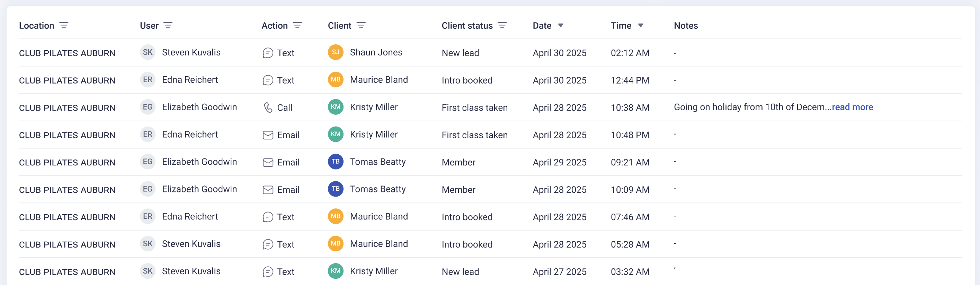
Task: Click the Text icon in the last Steven Kuvalis row
Action: pos(269,271)
